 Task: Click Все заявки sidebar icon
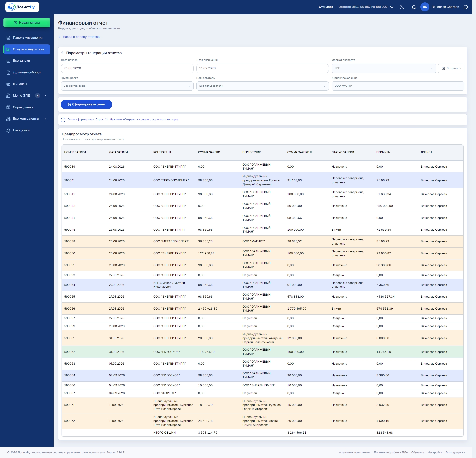pos(8,61)
